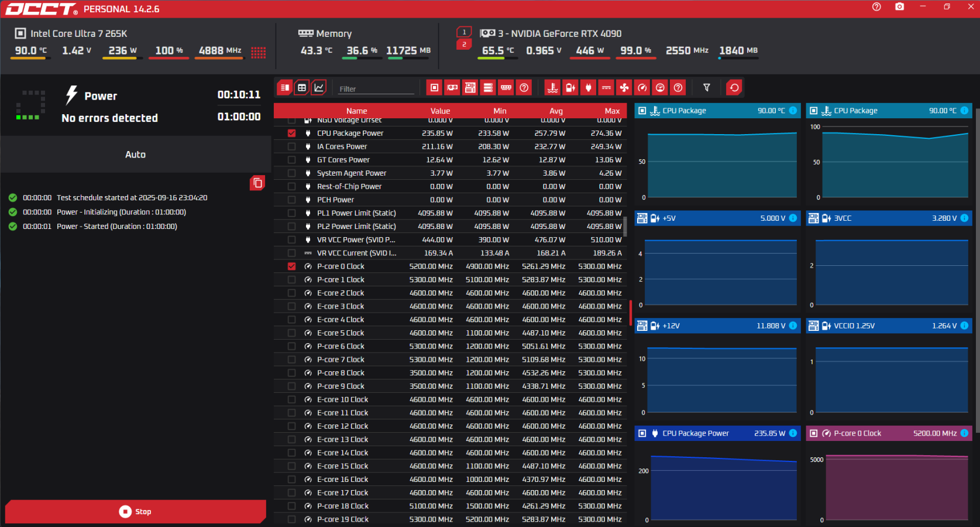
Task: Uncheck the CPU Package Power checkbox
Action: tap(291, 134)
